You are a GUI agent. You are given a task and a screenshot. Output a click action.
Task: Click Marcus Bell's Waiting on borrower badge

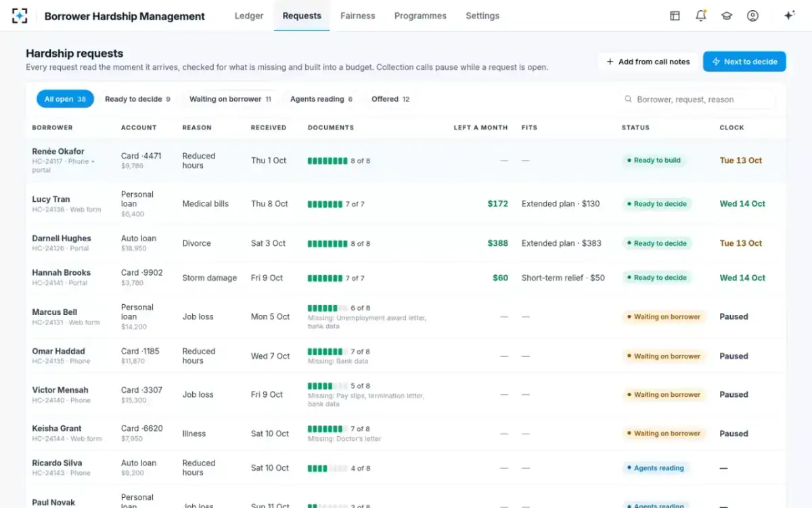tap(663, 316)
